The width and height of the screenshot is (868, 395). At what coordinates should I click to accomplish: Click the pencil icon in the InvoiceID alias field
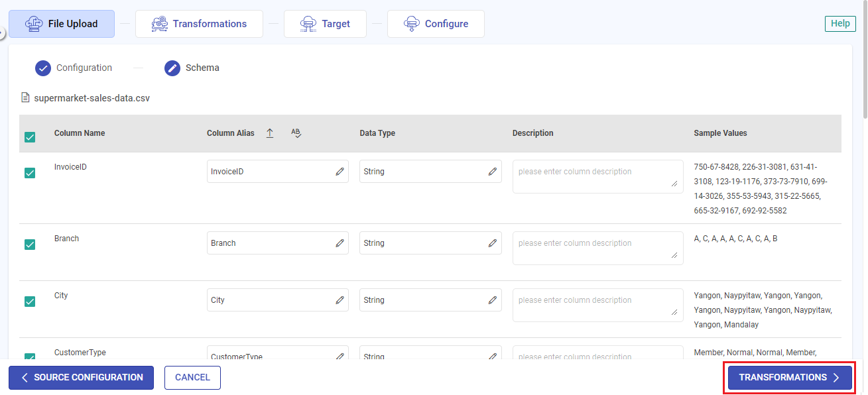pyautogui.click(x=340, y=171)
